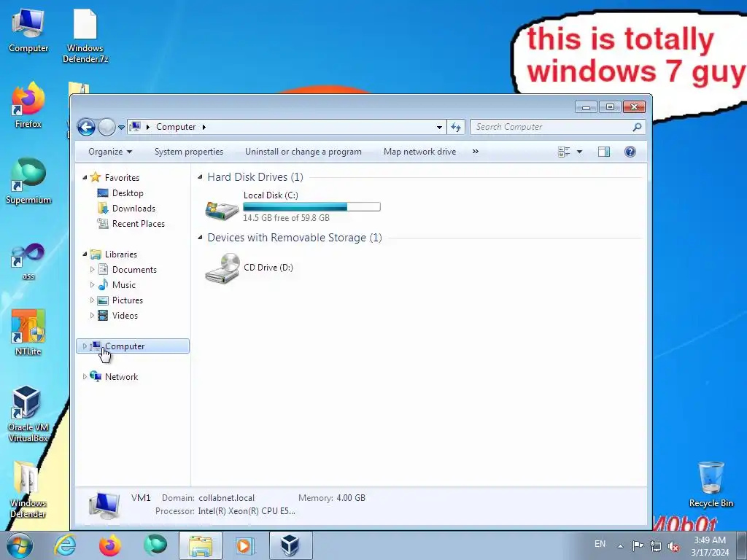
Task: Open the taskbar clock and date
Action: click(x=710, y=546)
